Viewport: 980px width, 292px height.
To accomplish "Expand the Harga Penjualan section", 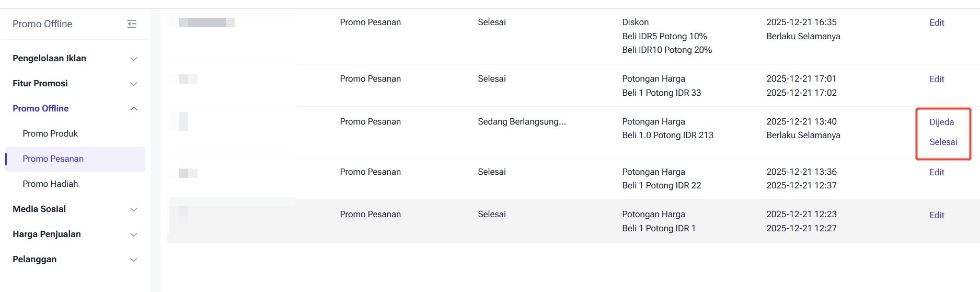I will coord(133,234).
